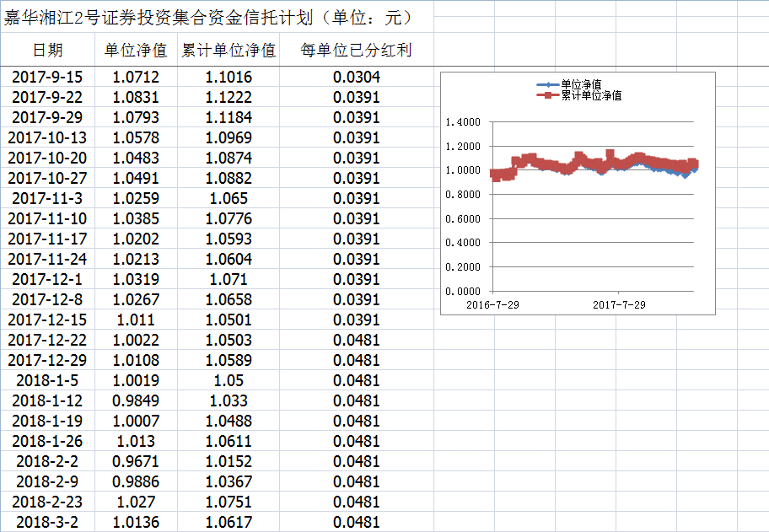Image resolution: width=769 pixels, height=532 pixels.
Task: Select the date cell 2018-3-2
Action: (x=47, y=522)
